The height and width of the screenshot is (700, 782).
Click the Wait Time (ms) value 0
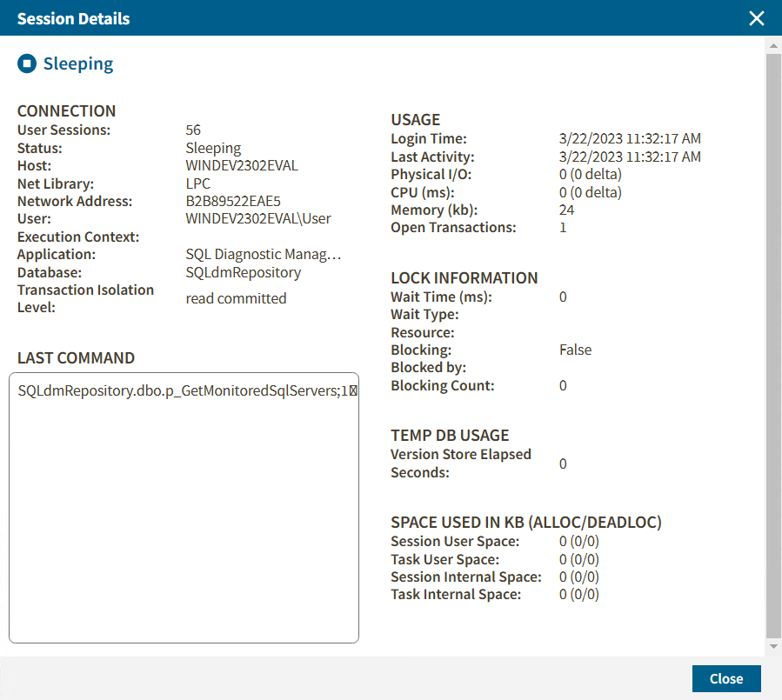click(563, 297)
